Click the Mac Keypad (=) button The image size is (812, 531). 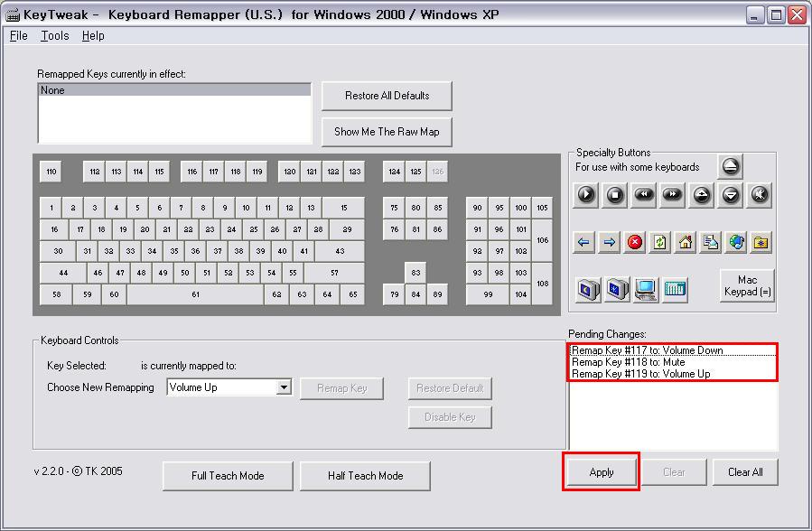(747, 285)
